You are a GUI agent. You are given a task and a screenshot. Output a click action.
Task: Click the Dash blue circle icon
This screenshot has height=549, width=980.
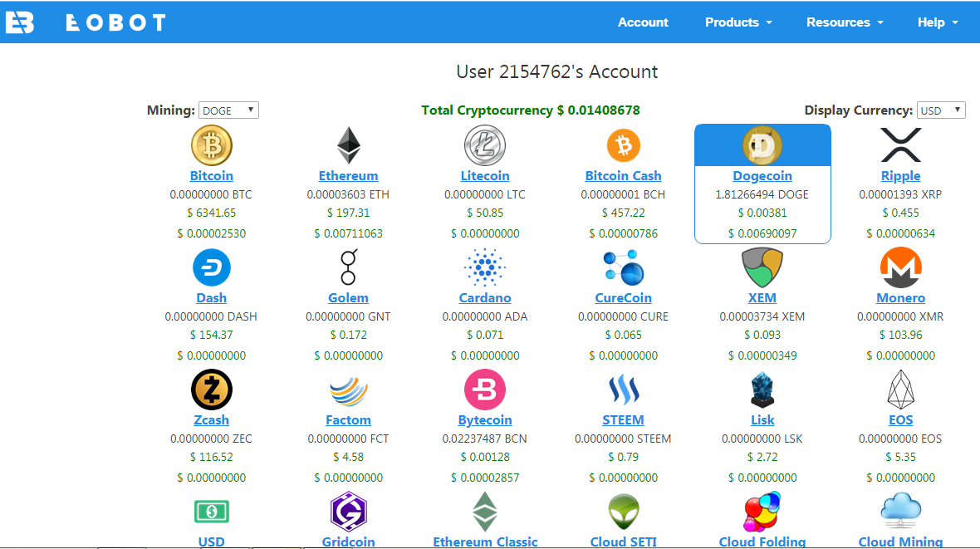pyautogui.click(x=211, y=267)
